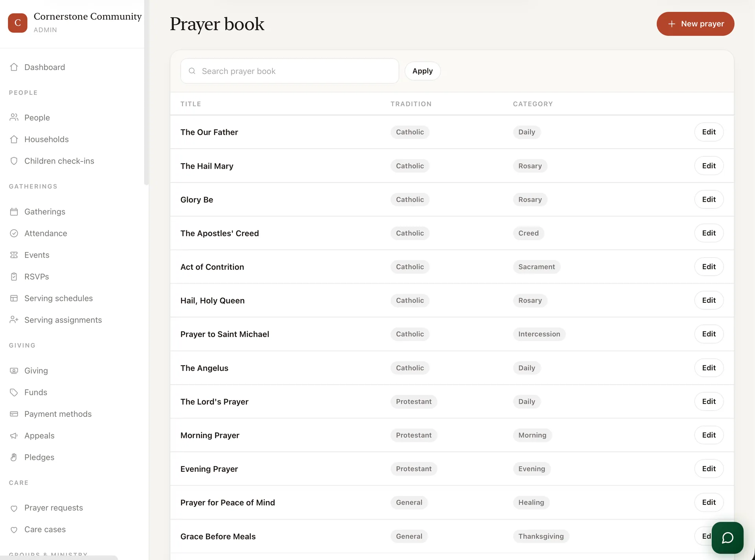The image size is (755, 560).
Task: Apply the prayer book search
Action: tap(422, 71)
